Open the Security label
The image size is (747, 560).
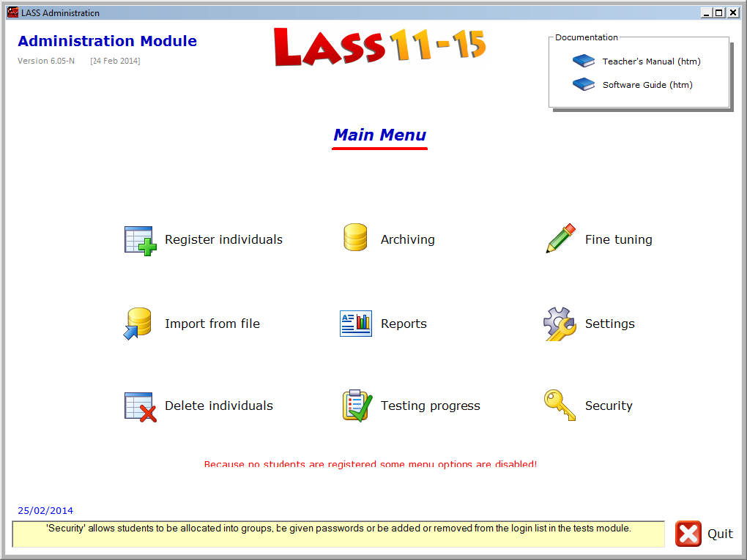tap(609, 406)
